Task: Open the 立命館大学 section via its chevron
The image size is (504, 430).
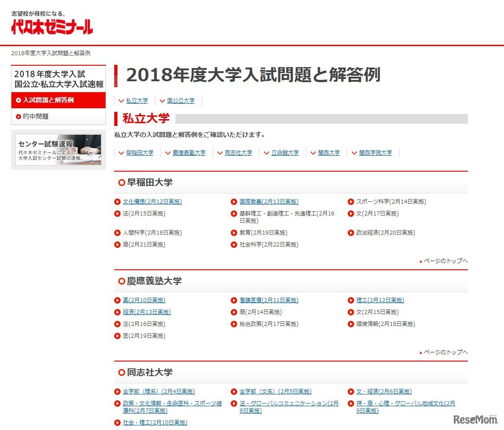Action: point(283,153)
